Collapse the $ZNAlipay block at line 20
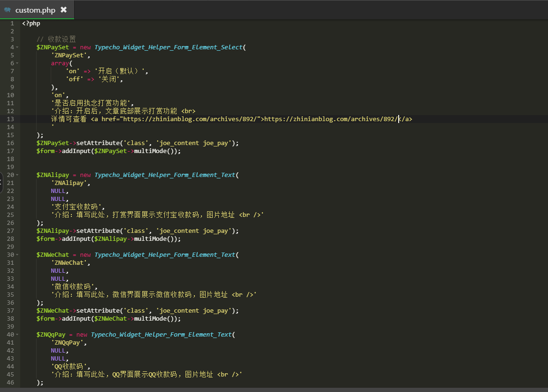The height and width of the screenshot is (392, 548). pos(17,175)
